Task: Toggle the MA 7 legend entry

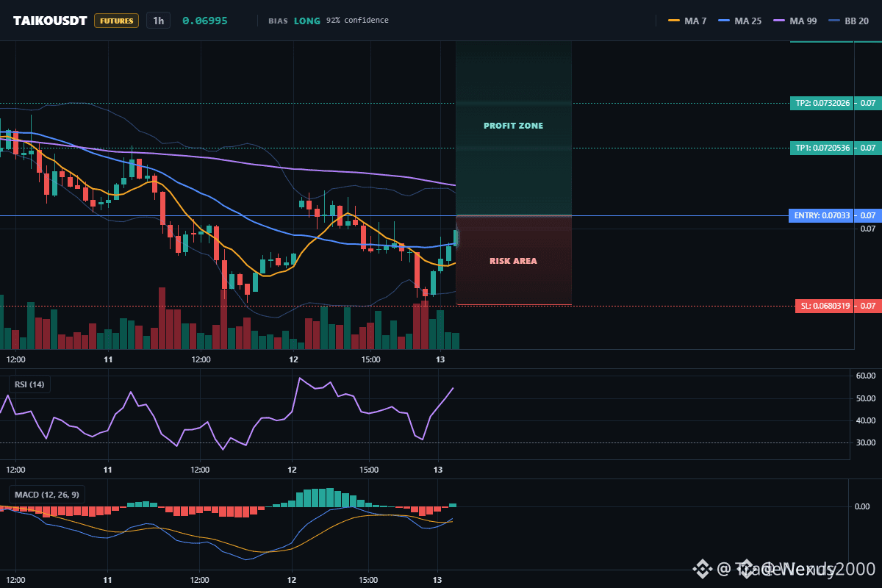Action: point(687,21)
